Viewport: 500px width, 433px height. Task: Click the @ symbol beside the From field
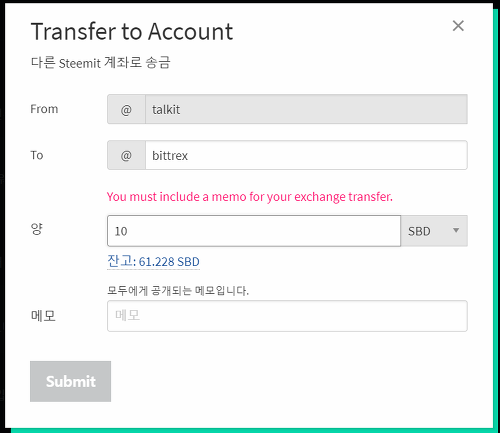[126, 109]
